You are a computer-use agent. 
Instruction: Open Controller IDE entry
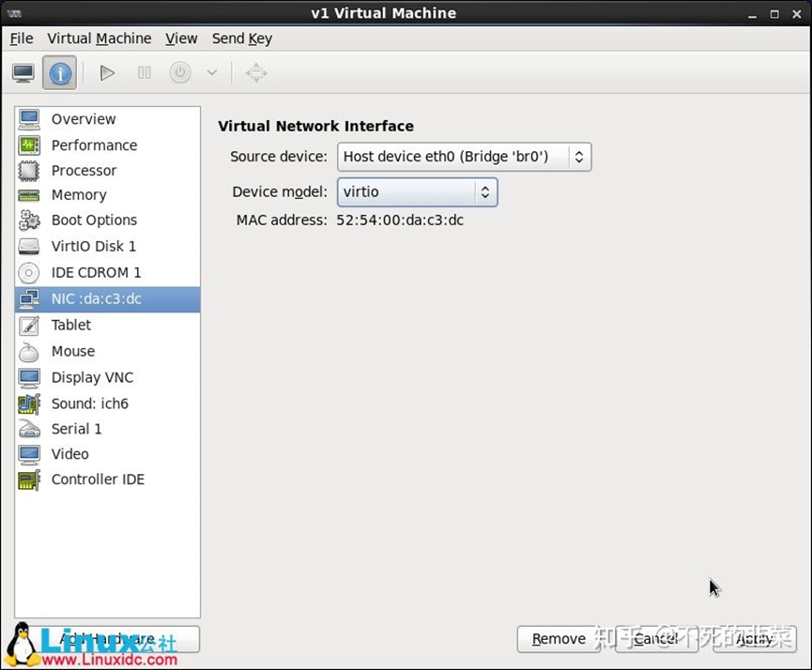point(107,480)
